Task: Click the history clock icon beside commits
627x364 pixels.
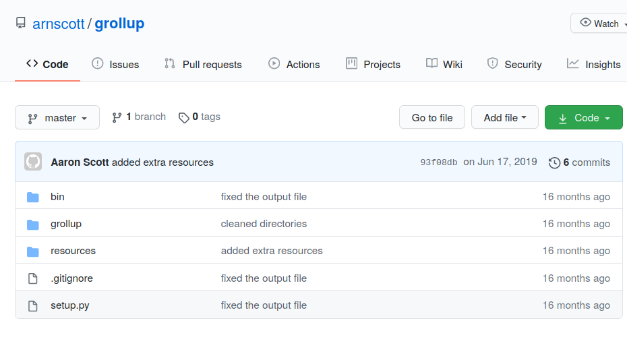Action: point(554,163)
